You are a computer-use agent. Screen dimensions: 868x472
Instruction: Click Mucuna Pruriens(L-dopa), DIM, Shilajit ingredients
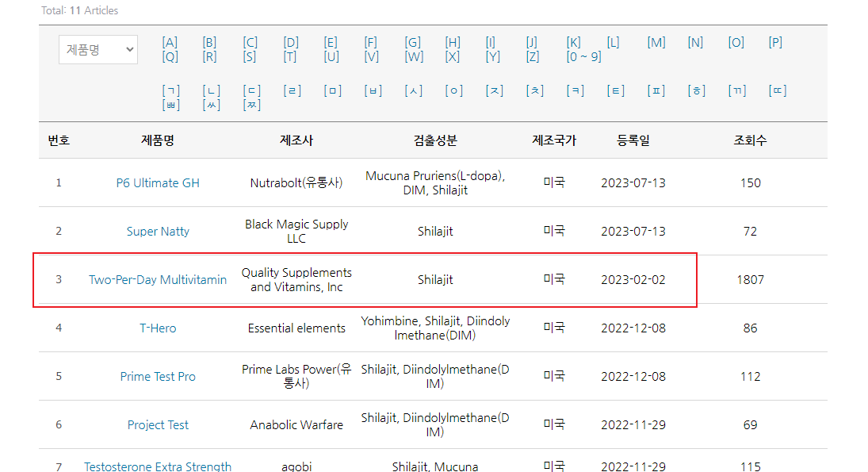tap(435, 182)
